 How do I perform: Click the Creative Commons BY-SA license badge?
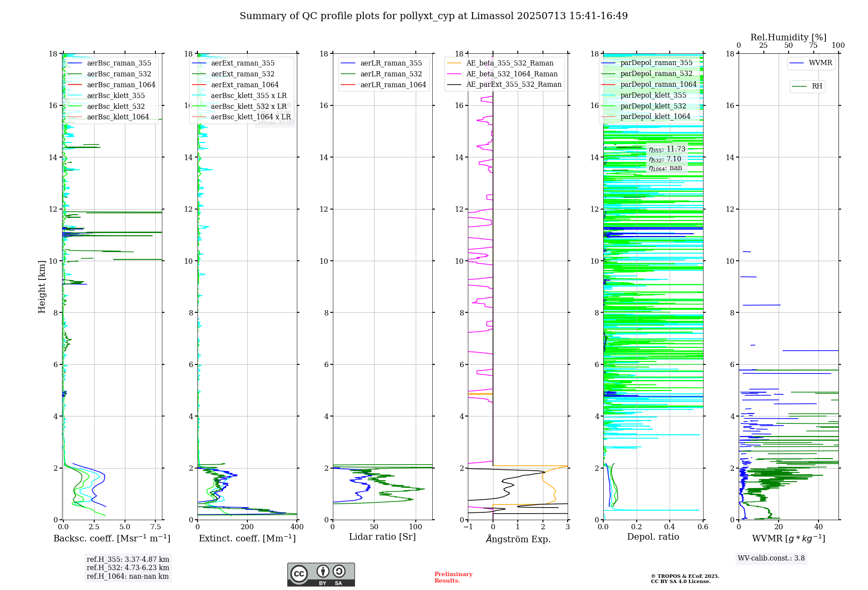point(321,575)
